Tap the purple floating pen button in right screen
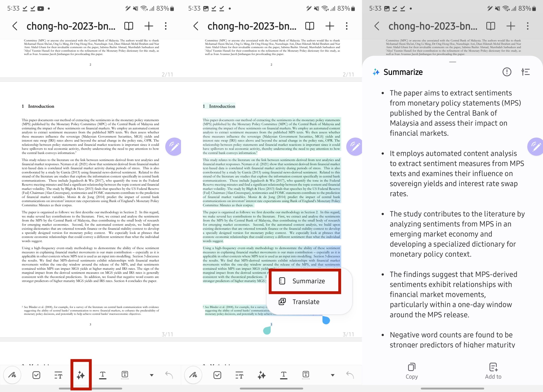The height and width of the screenshot is (392, 543). 535,146
